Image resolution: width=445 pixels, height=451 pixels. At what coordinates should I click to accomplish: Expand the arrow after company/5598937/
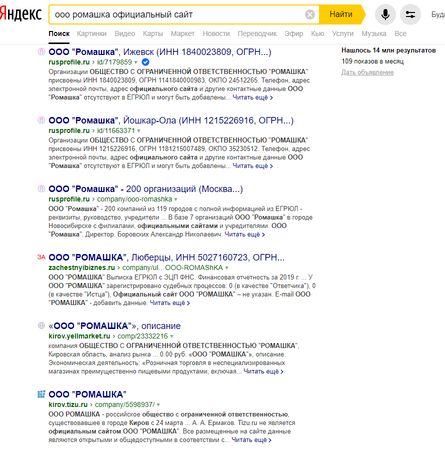158,405
